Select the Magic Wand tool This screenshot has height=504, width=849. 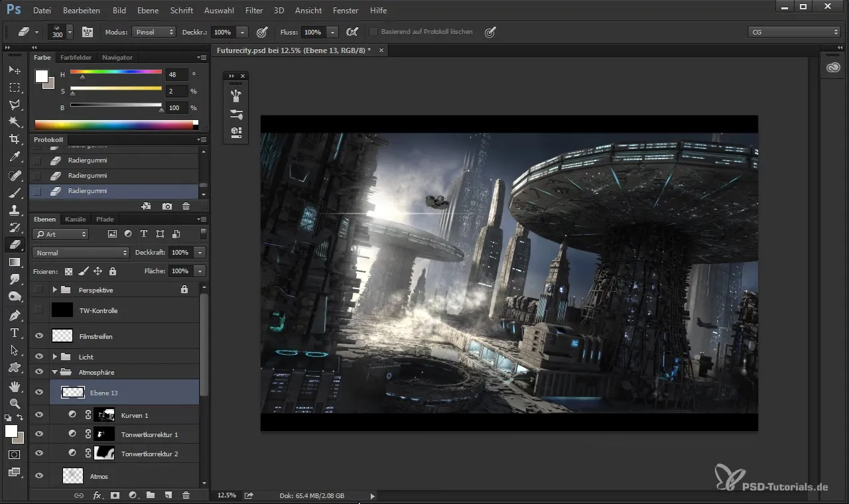click(14, 121)
